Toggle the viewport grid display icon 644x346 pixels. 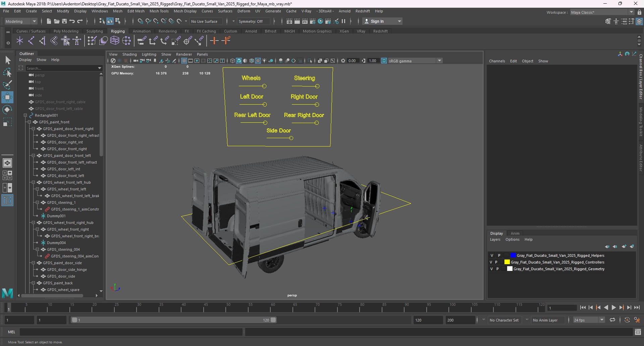point(184,61)
